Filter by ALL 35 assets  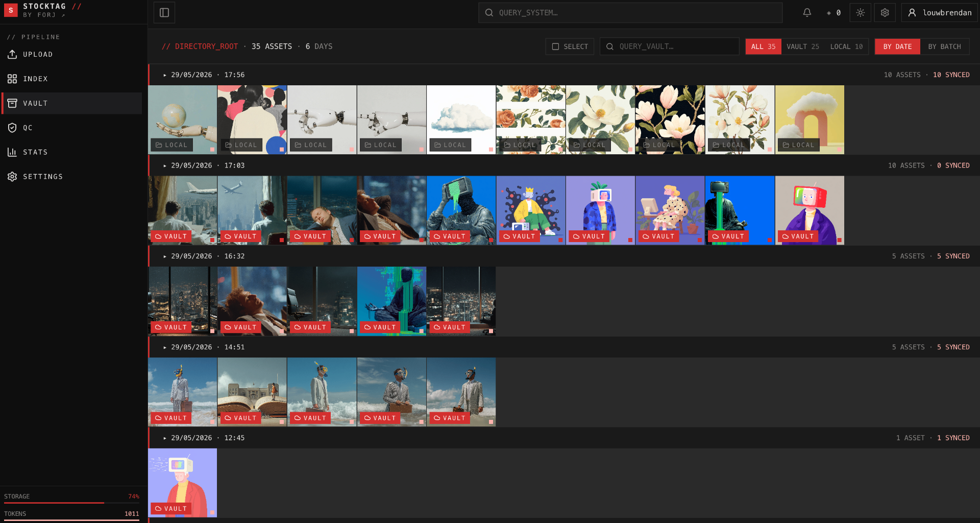pos(763,46)
